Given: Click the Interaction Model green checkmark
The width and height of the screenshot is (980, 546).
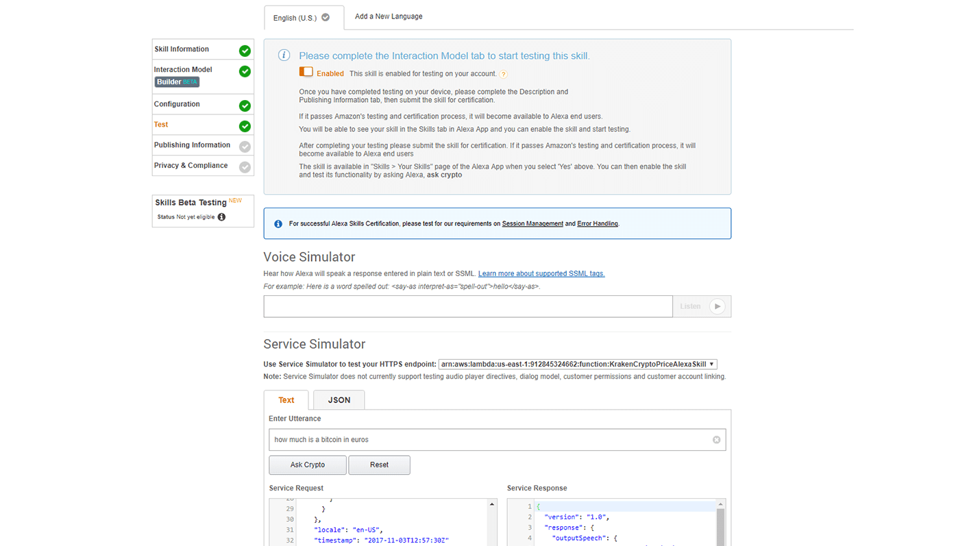Looking at the screenshot, I should pyautogui.click(x=245, y=71).
